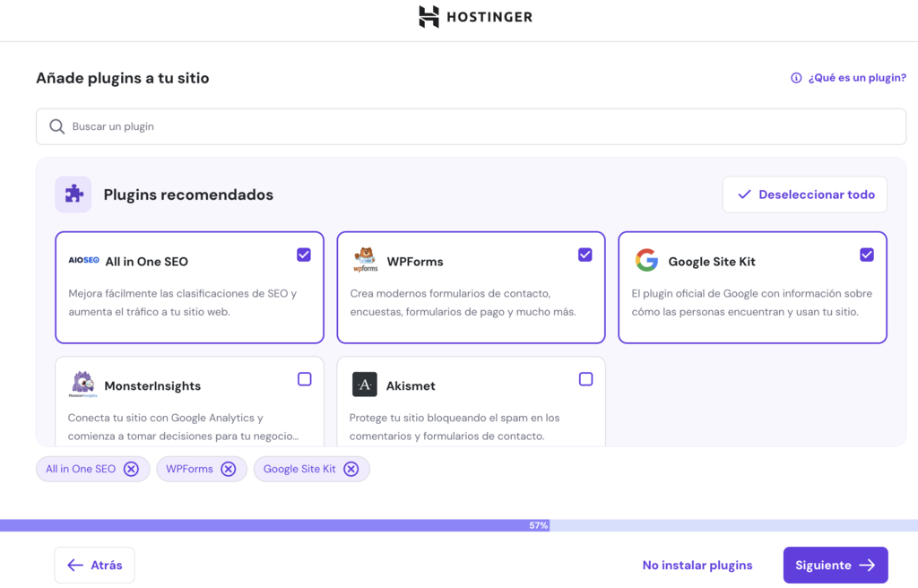Image resolution: width=918 pixels, height=588 pixels.
Task: Click the Deseleccionar todo button
Action: (x=804, y=195)
